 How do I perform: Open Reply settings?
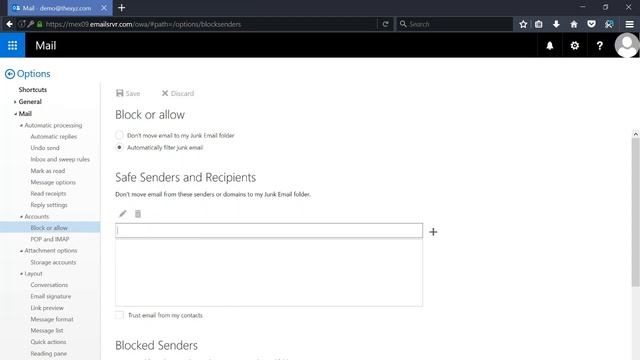(x=49, y=205)
